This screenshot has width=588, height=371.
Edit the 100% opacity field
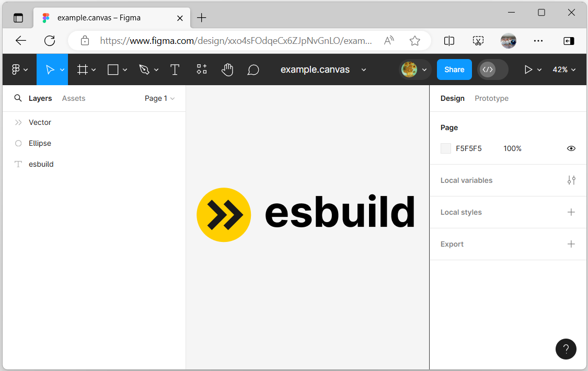click(512, 148)
